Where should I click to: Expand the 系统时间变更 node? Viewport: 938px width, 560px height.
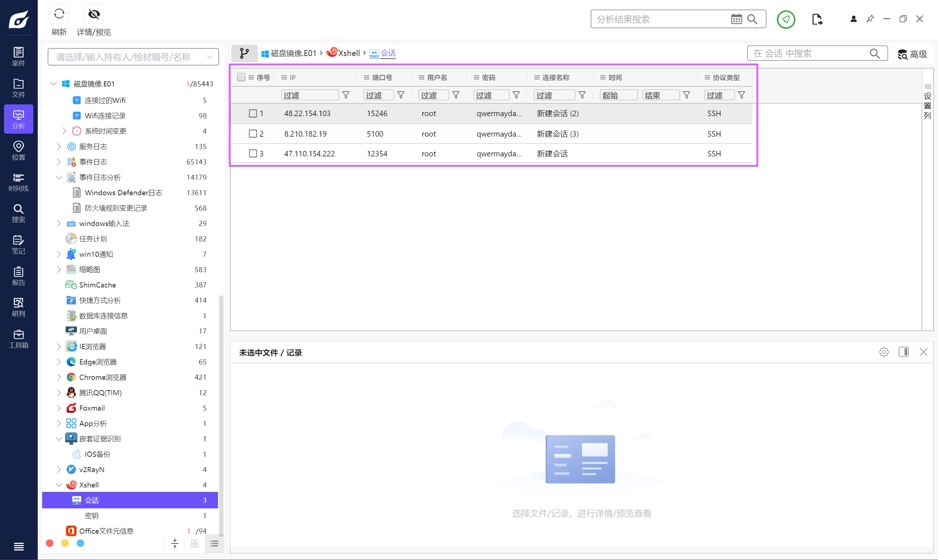(x=64, y=130)
